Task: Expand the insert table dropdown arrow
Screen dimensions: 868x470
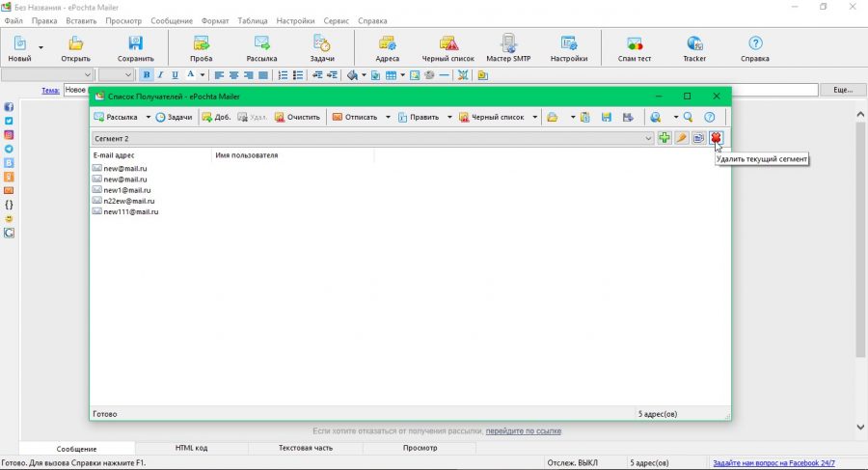Action: click(402, 75)
